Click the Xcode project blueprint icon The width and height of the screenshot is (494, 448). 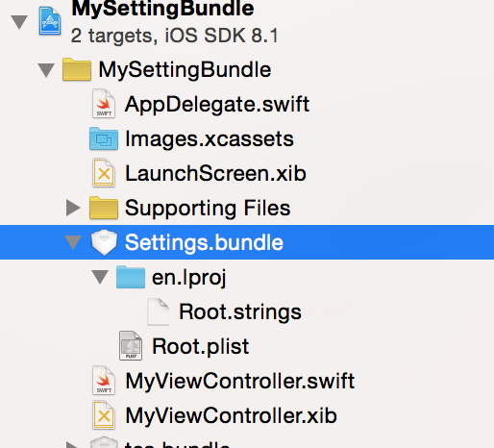tap(50, 20)
